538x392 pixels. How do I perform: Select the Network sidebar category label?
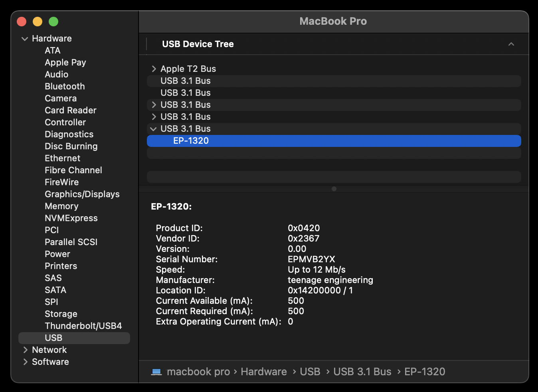[49, 350]
